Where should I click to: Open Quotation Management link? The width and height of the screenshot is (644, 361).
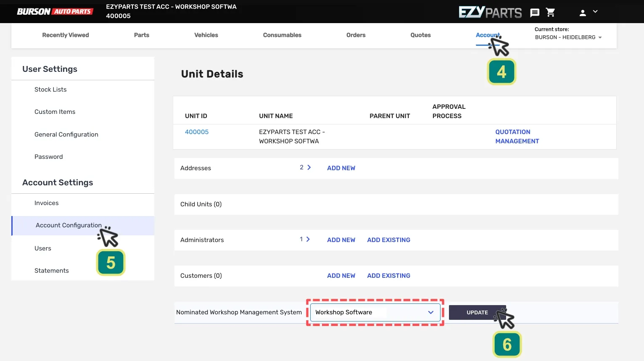click(517, 137)
